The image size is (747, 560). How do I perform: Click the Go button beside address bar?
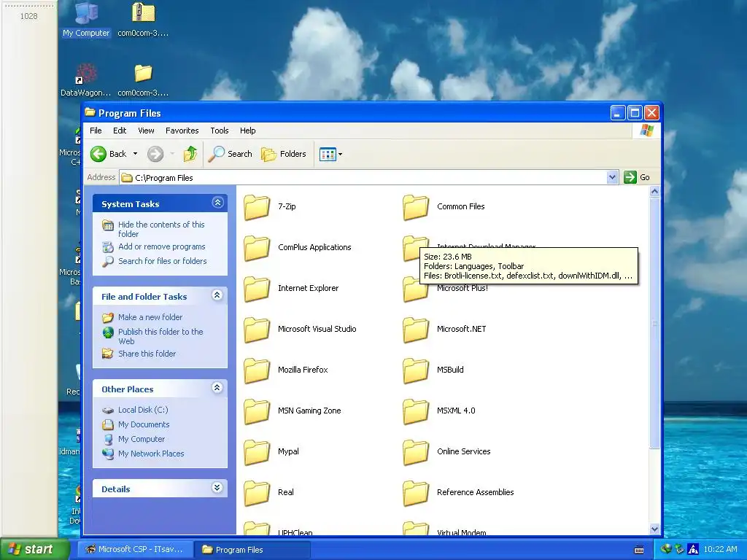pos(637,177)
